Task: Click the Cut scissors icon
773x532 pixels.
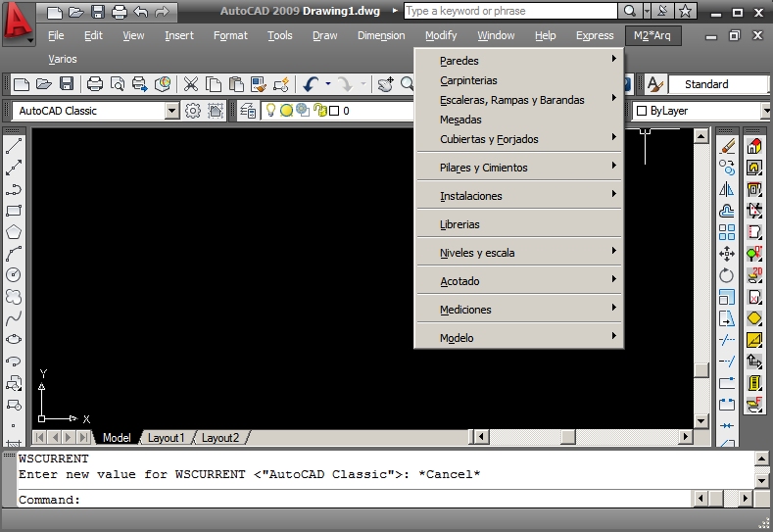Action: (190, 84)
